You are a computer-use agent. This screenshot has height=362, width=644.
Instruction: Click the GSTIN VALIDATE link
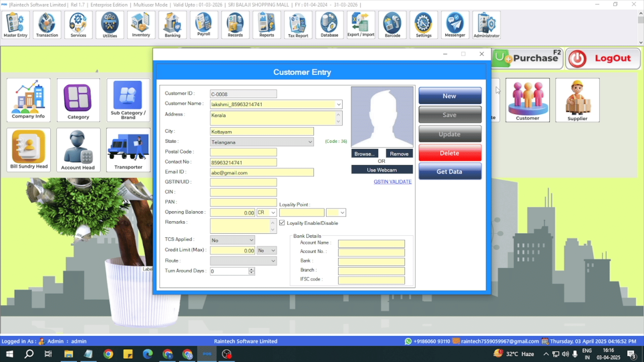pyautogui.click(x=392, y=182)
